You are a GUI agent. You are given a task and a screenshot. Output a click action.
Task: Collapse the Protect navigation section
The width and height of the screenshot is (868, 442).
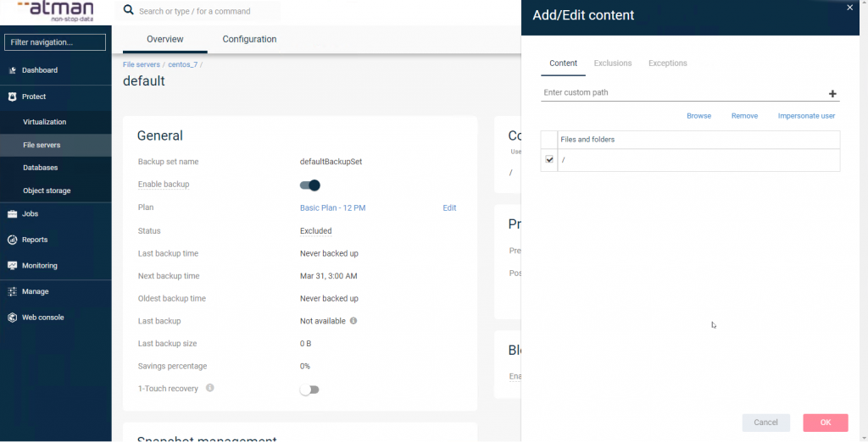pyautogui.click(x=34, y=97)
